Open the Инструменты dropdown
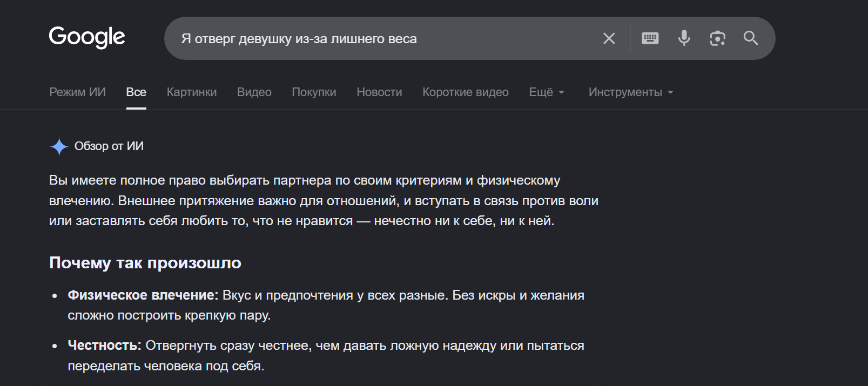This screenshot has height=386, width=868. (x=631, y=92)
